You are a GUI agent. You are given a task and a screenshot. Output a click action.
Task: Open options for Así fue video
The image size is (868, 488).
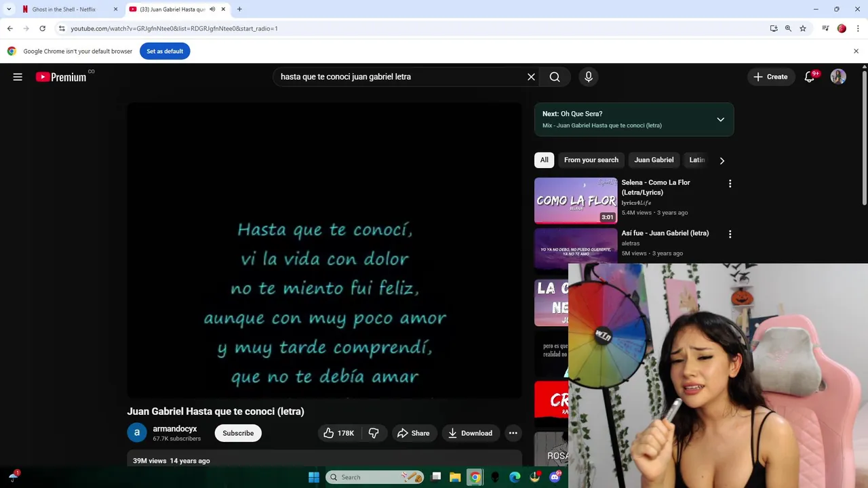[x=730, y=235]
